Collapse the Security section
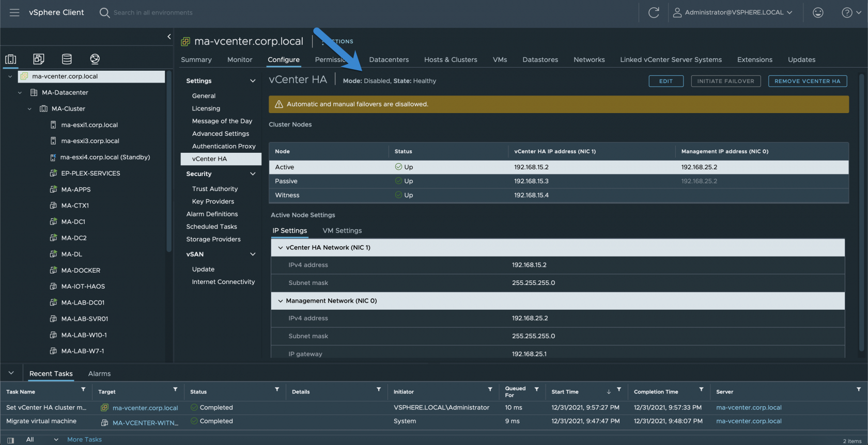 [x=253, y=174]
